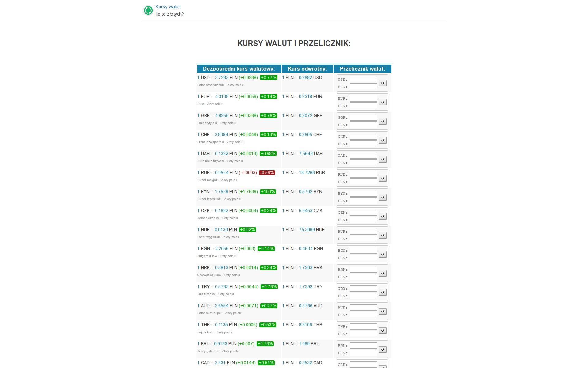Image resolution: width=588 pixels, height=368 pixels.
Task: Focus the PLN field under USD
Action: (x=364, y=87)
